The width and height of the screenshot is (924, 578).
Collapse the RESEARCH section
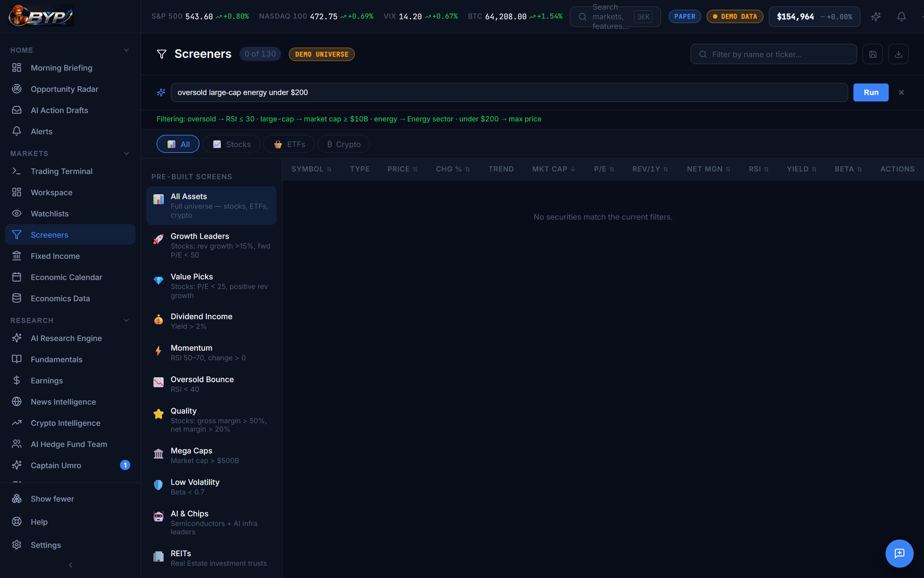126,321
